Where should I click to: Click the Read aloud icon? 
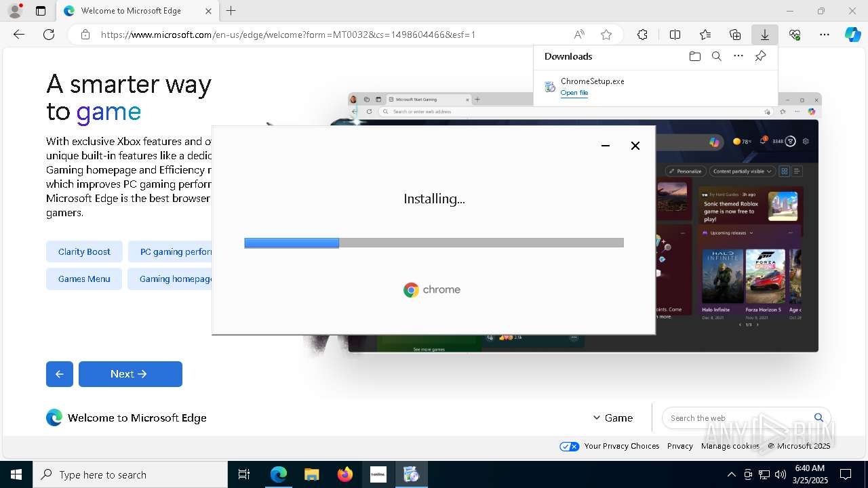pos(579,35)
